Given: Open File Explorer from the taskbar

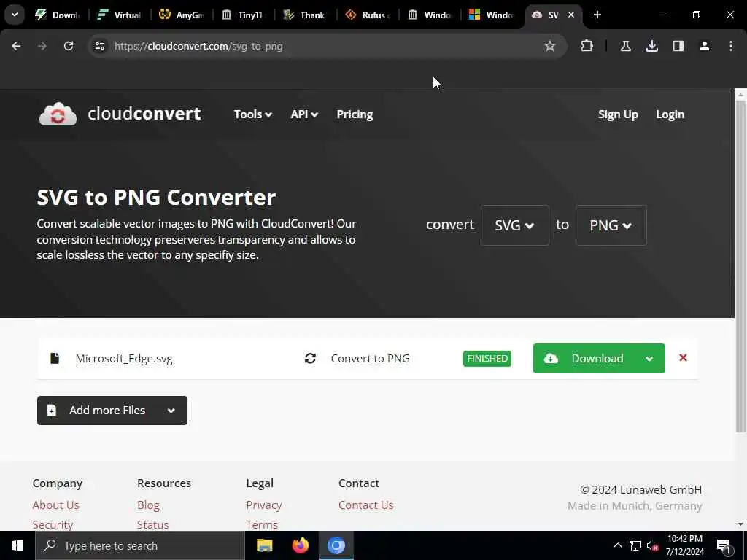Looking at the screenshot, I should (264, 545).
